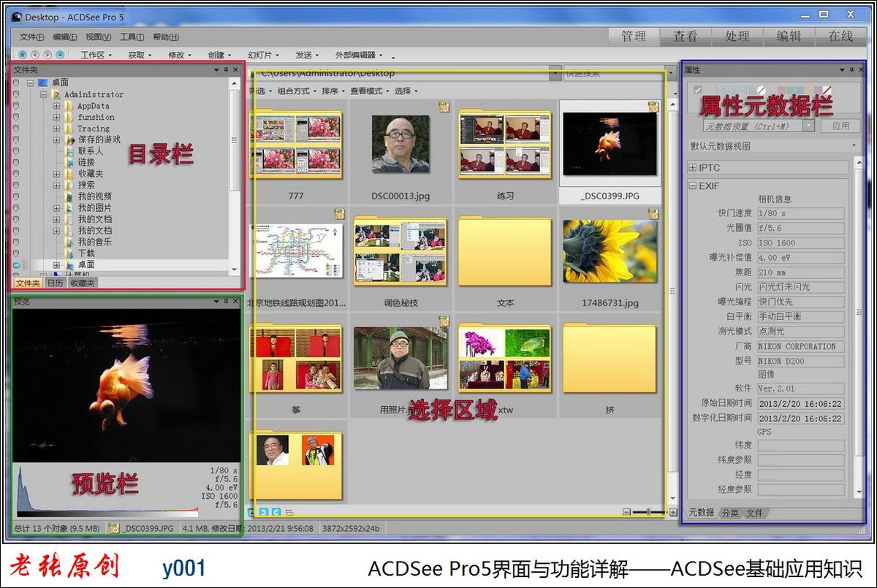Switch to 处理 develop mode

tap(737, 37)
